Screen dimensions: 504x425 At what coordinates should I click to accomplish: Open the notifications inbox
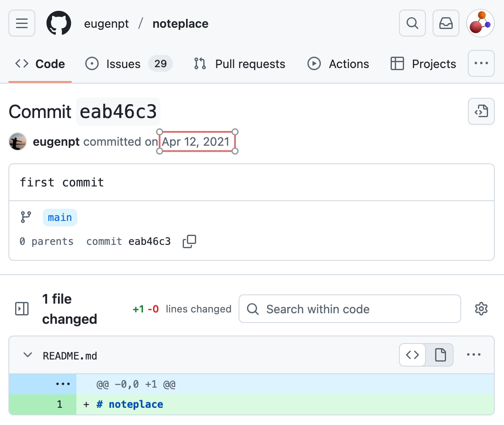pos(446,23)
